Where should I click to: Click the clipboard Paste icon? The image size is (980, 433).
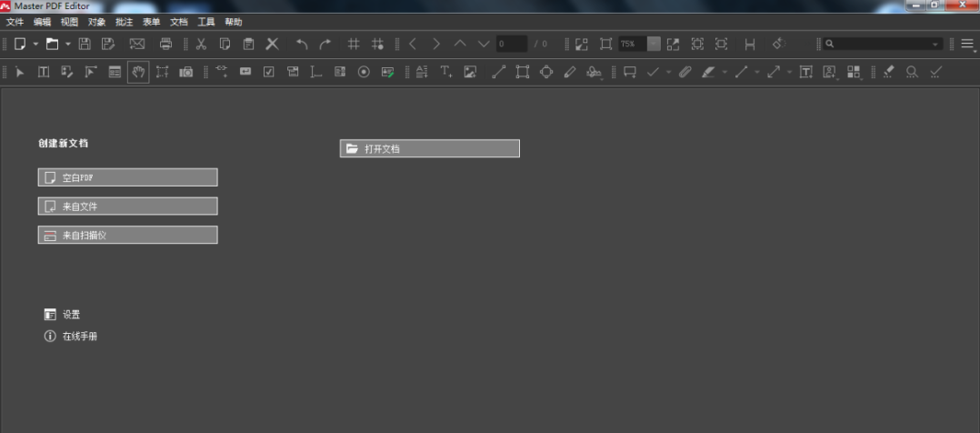coord(249,44)
